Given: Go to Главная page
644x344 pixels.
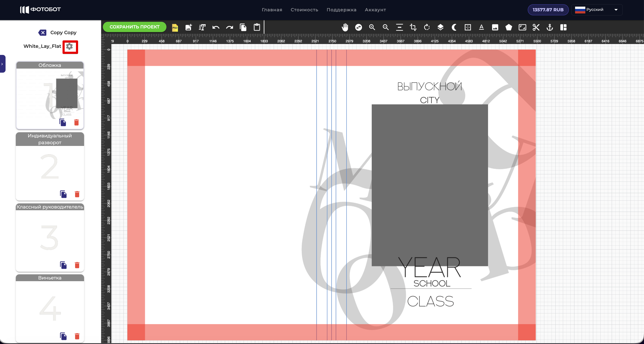Looking at the screenshot, I should (x=272, y=10).
